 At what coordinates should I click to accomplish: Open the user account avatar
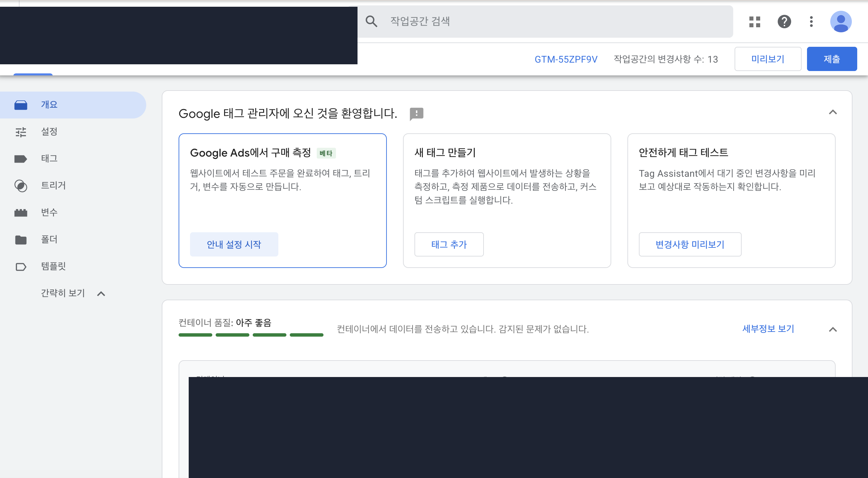click(x=841, y=22)
